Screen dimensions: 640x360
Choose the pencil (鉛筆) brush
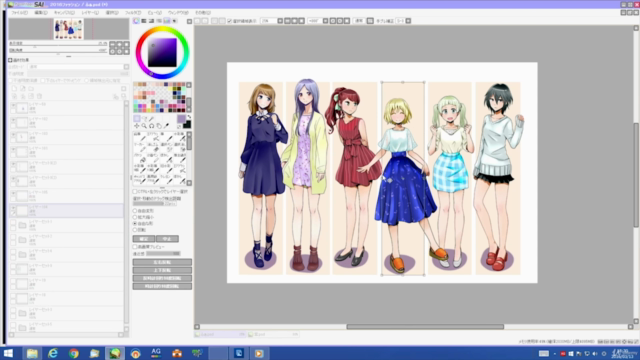click(140, 137)
